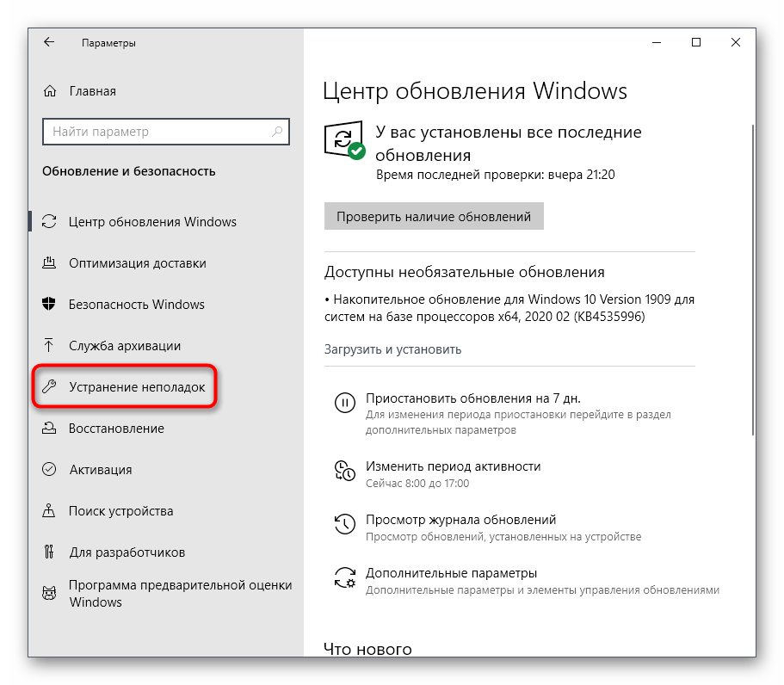
Task: Click the Home icon beside Главная
Action: (51, 91)
